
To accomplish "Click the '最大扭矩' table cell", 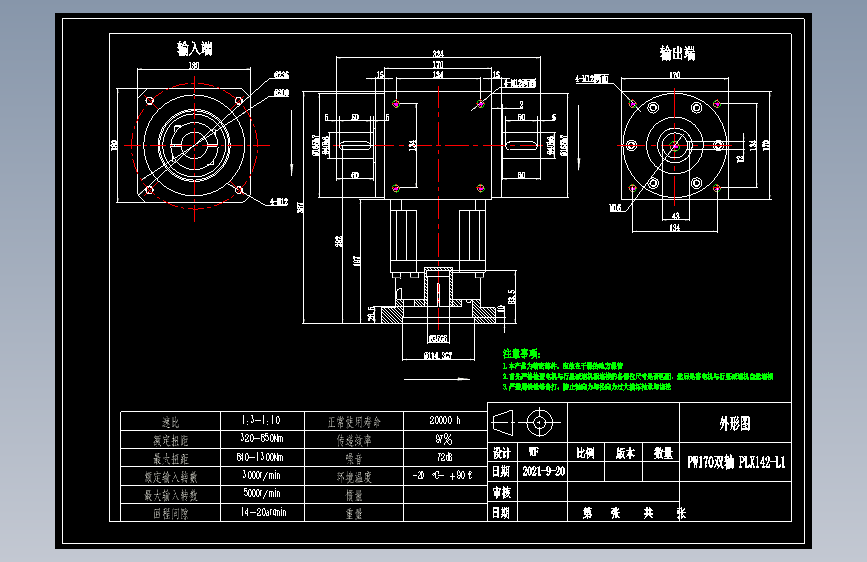I will click(170, 459).
